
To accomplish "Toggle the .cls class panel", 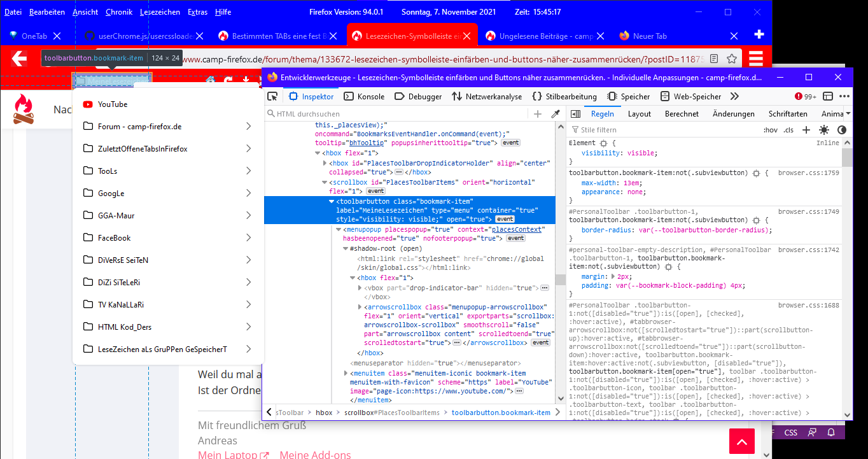I will point(788,130).
